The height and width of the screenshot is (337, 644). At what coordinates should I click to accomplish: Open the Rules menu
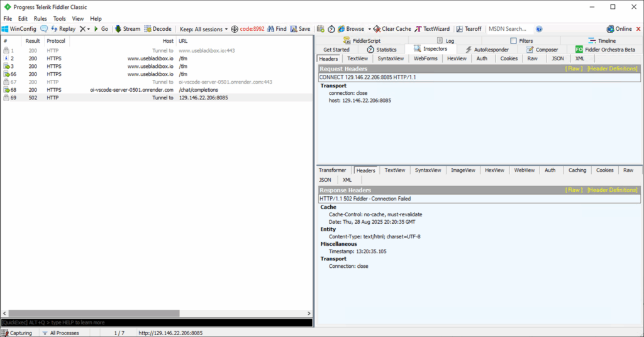tap(40, 19)
